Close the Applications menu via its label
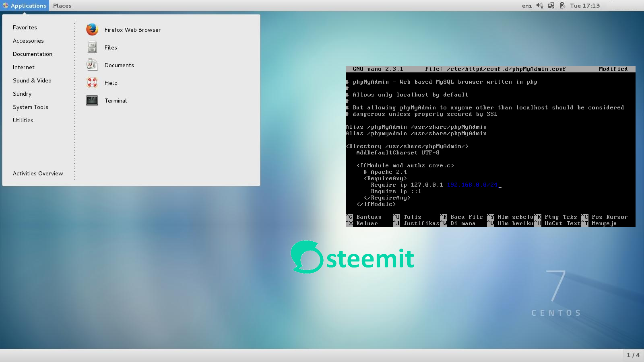Image resolution: width=644 pixels, height=362 pixels. click(29, 6)
